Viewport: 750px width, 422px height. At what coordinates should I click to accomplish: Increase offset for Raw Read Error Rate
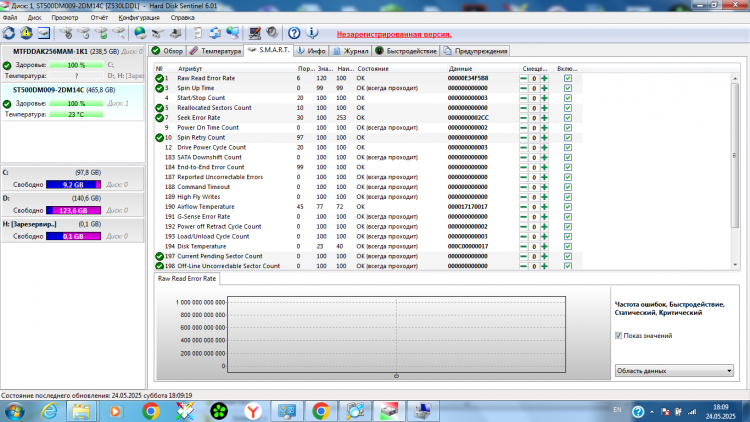(x=544, y=78)
